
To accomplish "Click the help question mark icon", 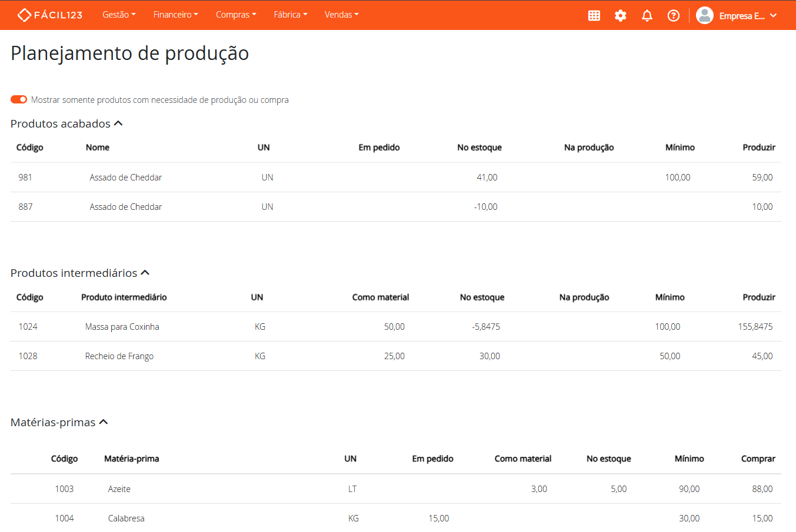I will pos(674,16).
